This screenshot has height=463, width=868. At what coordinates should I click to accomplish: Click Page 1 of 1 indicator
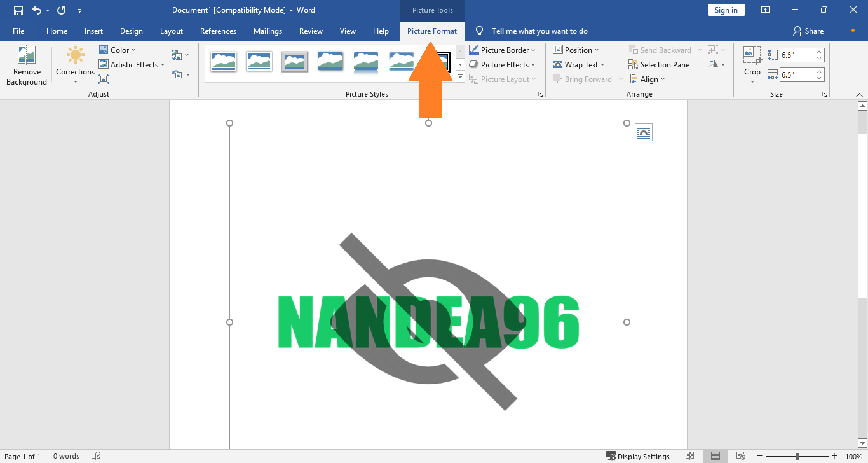coord(22,456)
